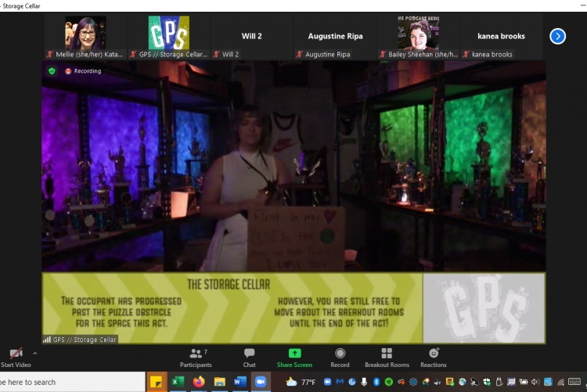Open the Participants panel

tap(195, 357)
